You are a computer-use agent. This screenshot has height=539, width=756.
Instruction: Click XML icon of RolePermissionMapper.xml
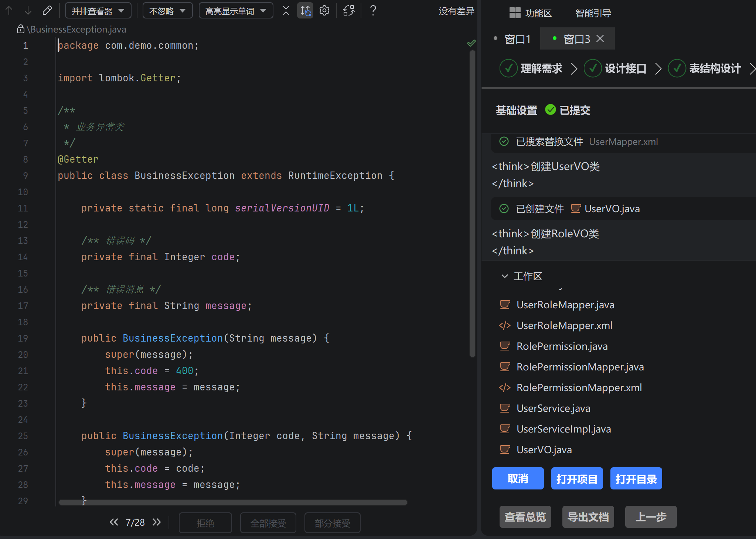coord(505,387)
